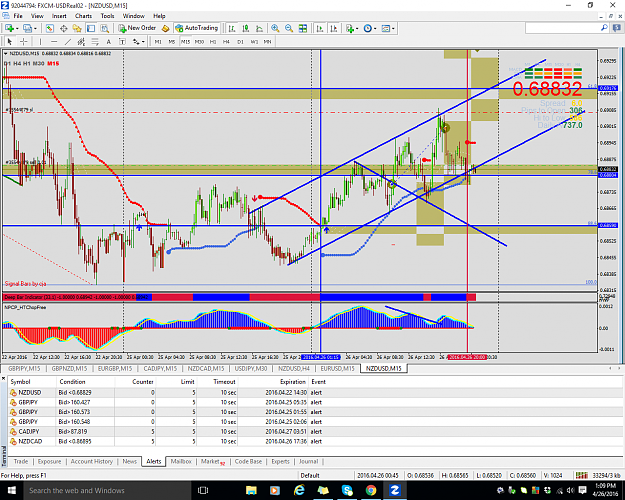Sort alerts by Expiration column header
625x500 pixels.
point(293,382)
